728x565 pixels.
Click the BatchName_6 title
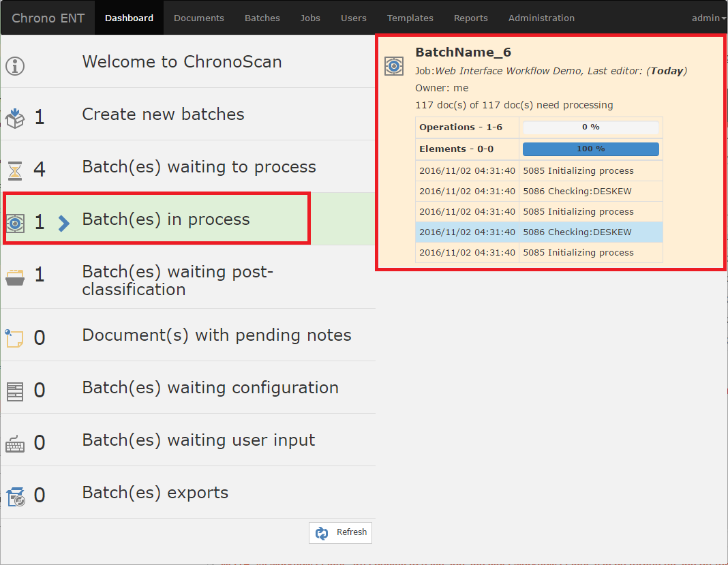tap(463, 52)
